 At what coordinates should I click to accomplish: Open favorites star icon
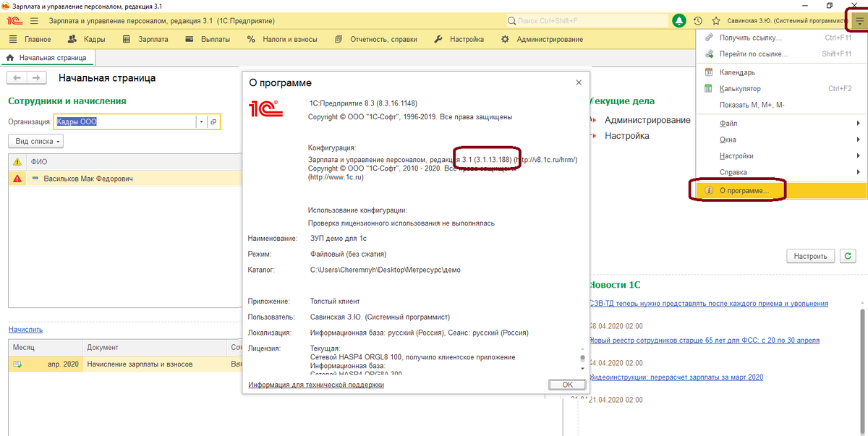point(716,21)
